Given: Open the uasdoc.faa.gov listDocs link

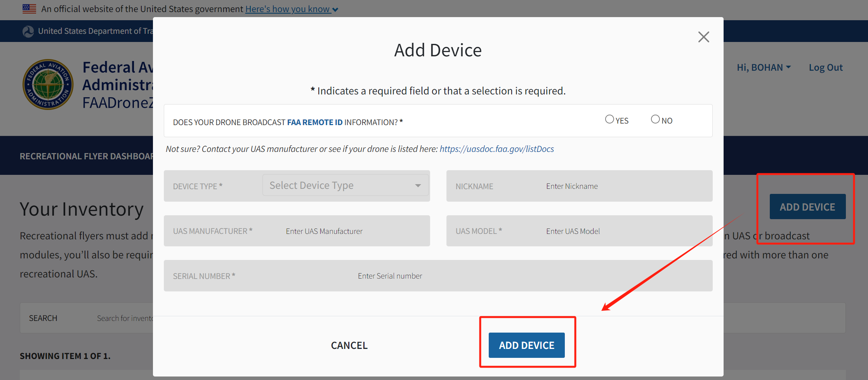Looking at the screenshot, I should (x=496, y=149).
